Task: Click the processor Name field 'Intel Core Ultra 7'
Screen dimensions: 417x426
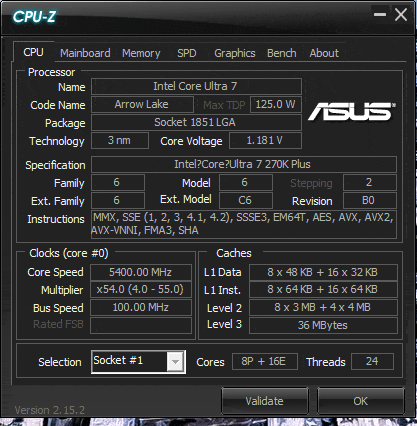Action: (x=196, y=86)
